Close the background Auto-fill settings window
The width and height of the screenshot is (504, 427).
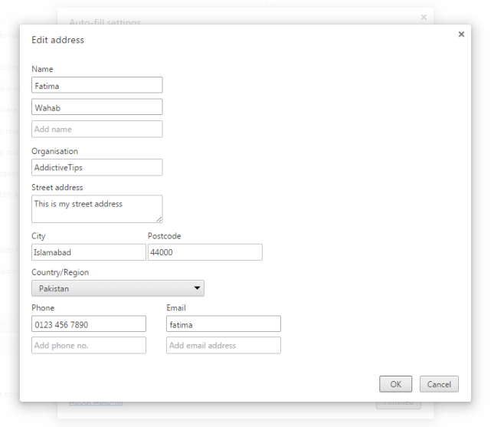tap(424, 17)
